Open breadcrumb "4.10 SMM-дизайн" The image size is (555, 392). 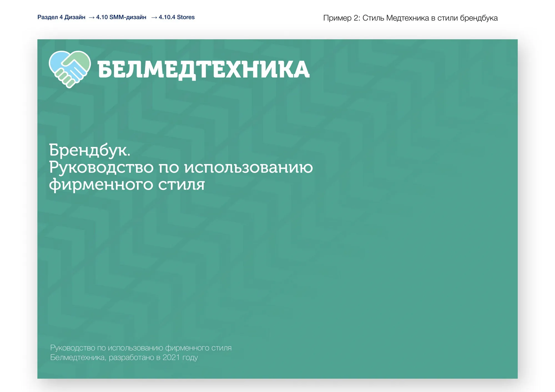(121, 17)
